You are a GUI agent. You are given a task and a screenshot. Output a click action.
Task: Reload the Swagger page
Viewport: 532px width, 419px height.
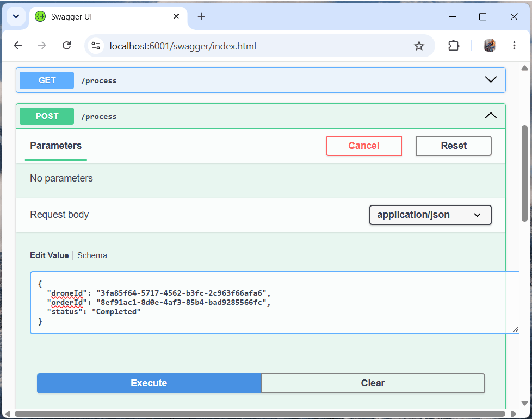coord(66,46)
